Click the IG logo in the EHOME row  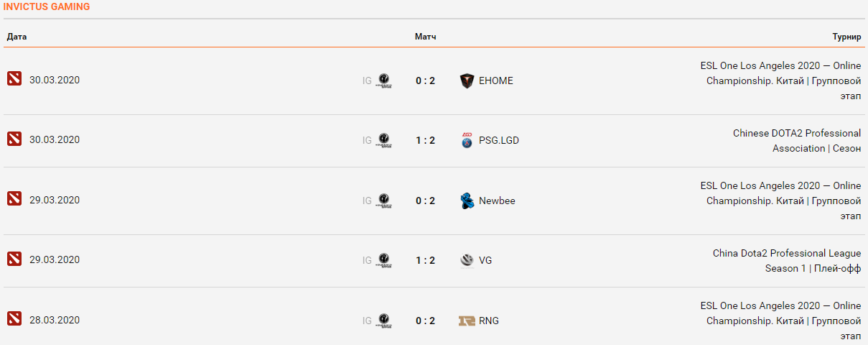tap(384, 80)
